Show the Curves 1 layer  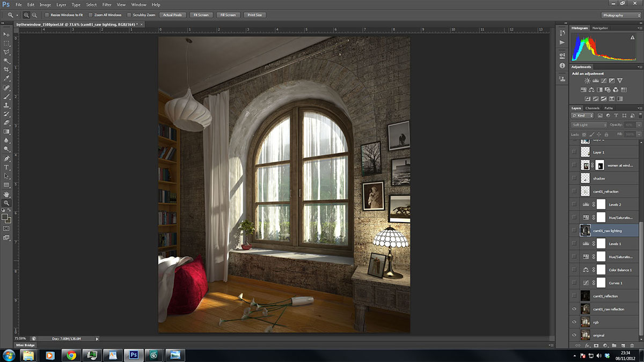pos(574,283)
